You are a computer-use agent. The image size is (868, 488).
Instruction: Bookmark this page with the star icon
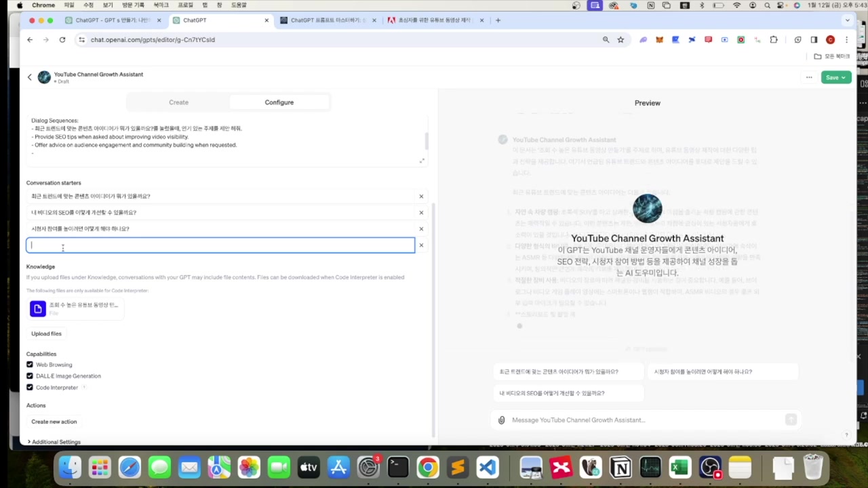click(620, 40)
